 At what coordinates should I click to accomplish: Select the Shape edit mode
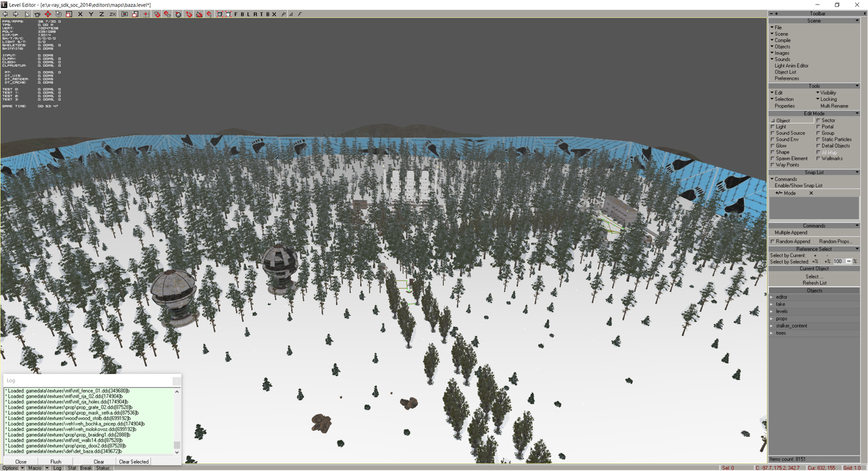[x=781, y=152]
